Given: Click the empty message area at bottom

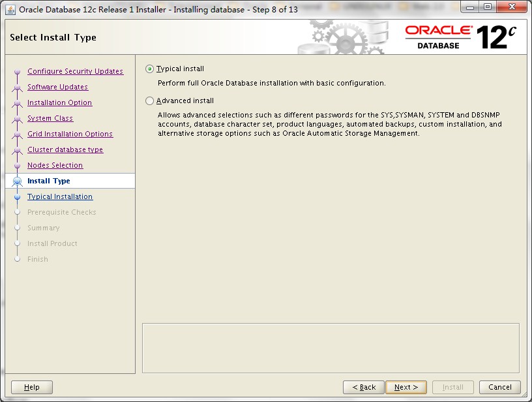Looking at the screenshot, I should tap(331, 348).
